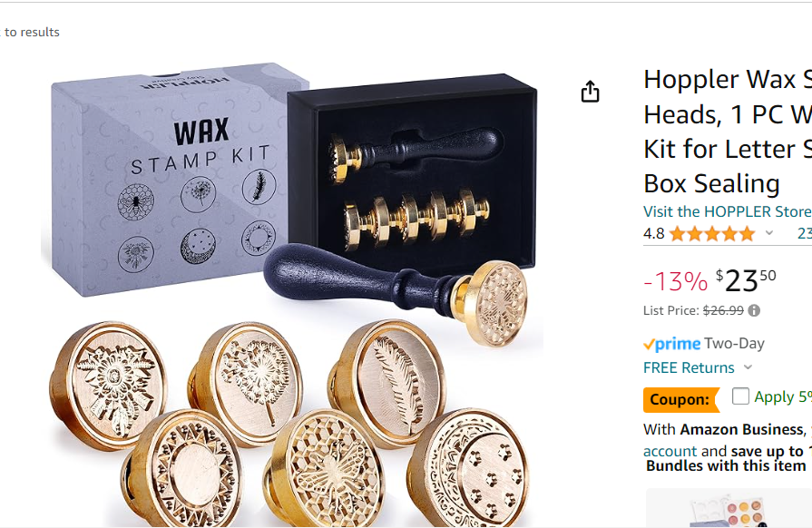Tick the Apply coupon checkbox

(740, 396)
